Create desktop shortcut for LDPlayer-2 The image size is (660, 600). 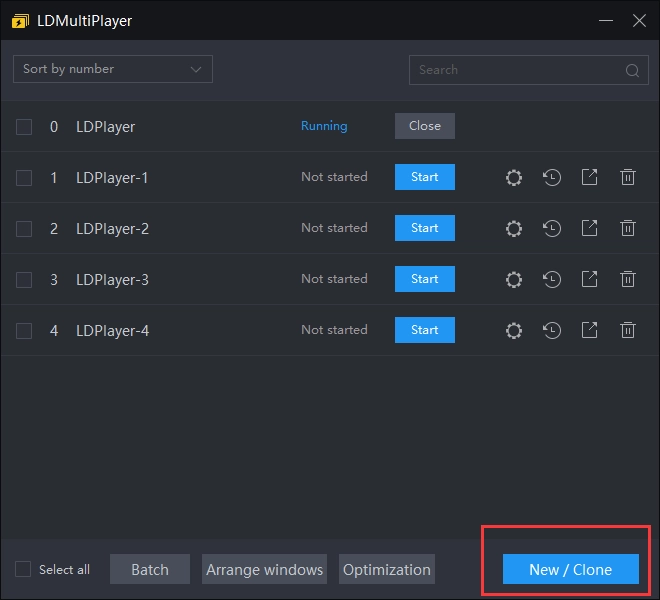pos(589,228)
